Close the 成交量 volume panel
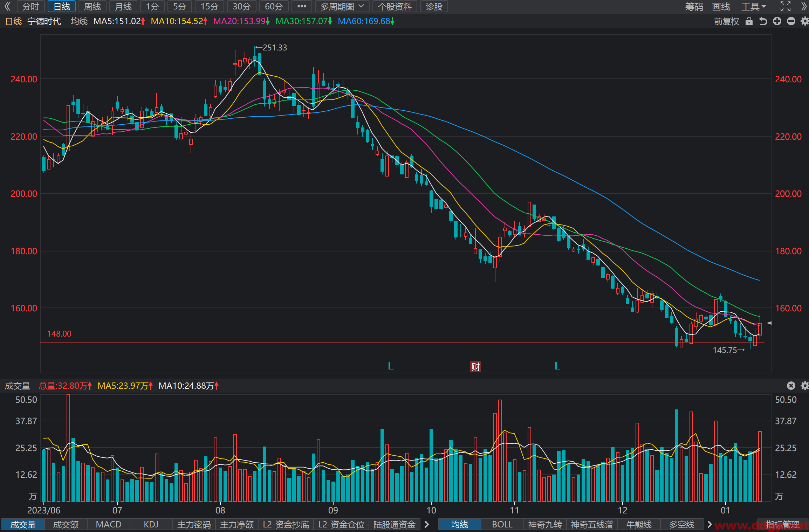809x532 pixels. 791,386
